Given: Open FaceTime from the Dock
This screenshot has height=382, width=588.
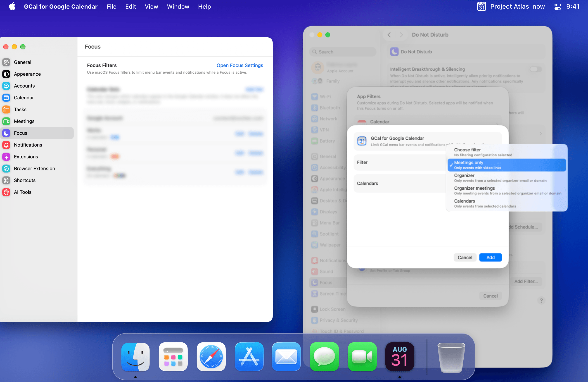Looking at the screenshot, I should [362, 357].
